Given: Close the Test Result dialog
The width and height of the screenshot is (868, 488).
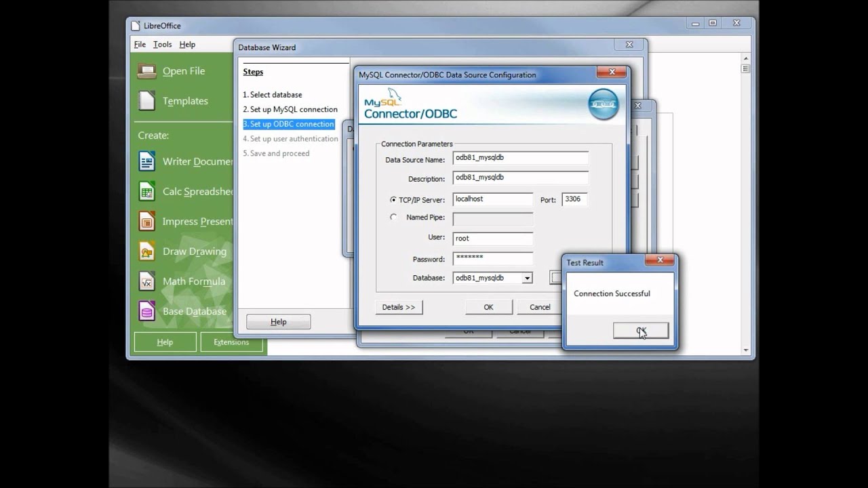Looking at the screenshot, I should 660,260.
